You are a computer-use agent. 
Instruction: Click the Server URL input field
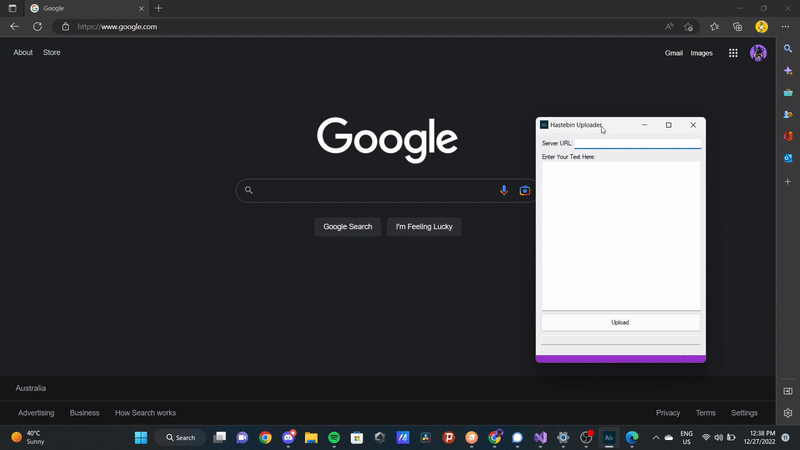click(x=638, y=143)
